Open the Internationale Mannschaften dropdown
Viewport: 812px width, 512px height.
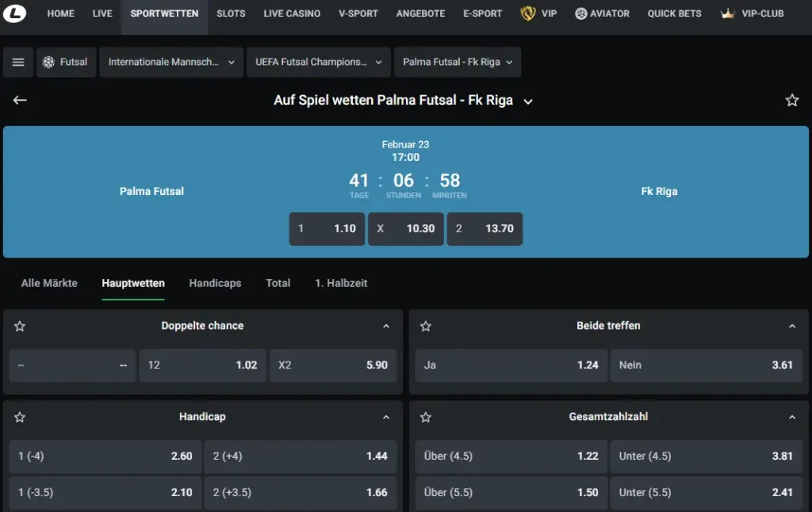pyautogui.click(x=171, y=62)
